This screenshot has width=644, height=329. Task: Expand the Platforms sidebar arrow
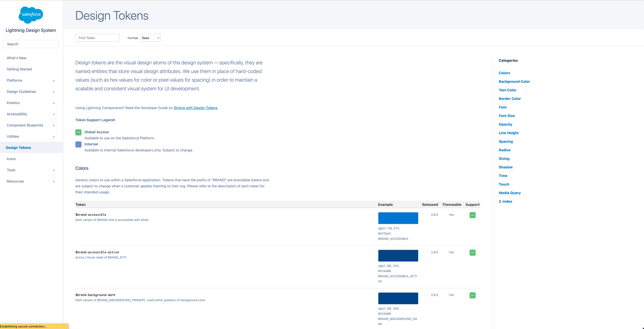click(x=54, y=81)
